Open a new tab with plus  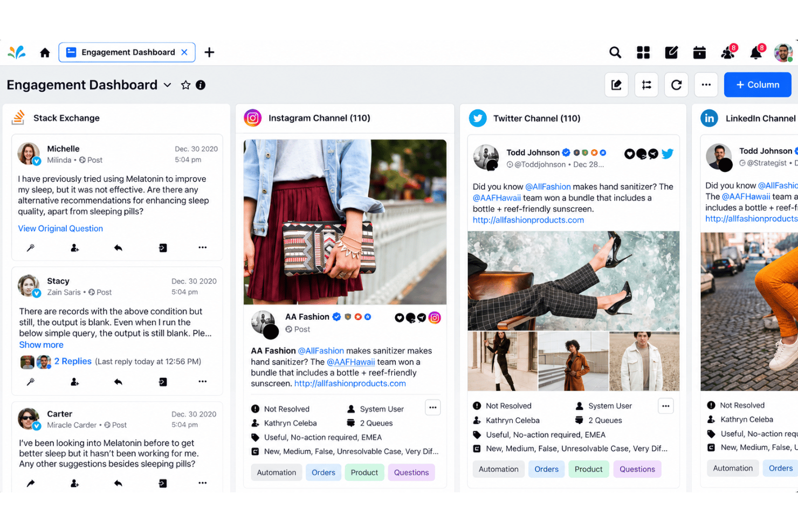pos(209,52)
